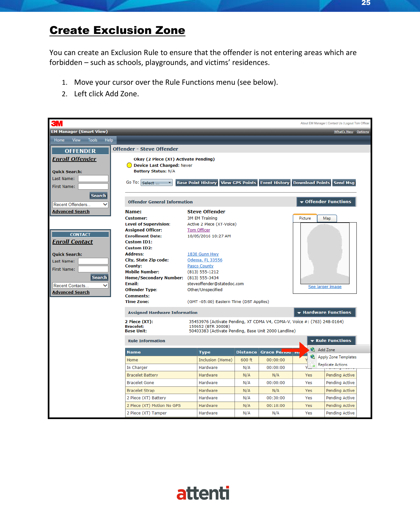Click the Logout Tom Officer link
420x517 pixels.
[x=357, y=123]
